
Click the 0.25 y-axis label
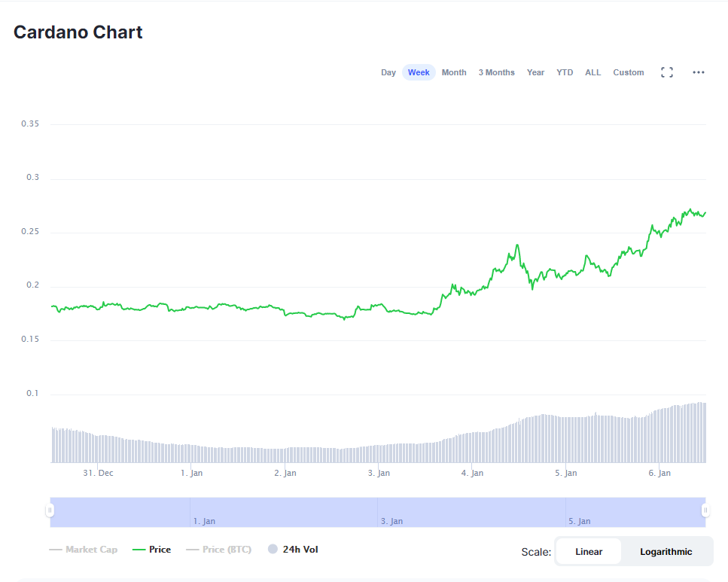30,231
